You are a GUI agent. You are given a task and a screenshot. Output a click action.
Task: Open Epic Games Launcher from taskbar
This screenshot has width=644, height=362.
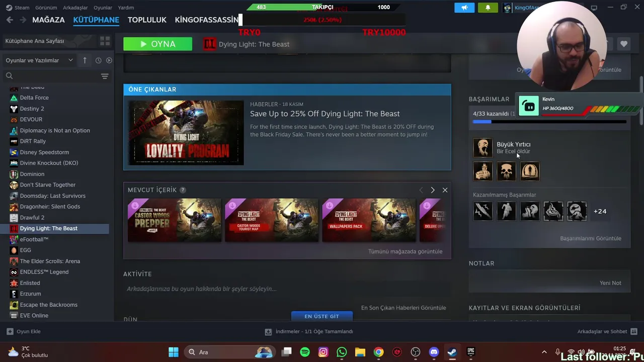point(470,352)
